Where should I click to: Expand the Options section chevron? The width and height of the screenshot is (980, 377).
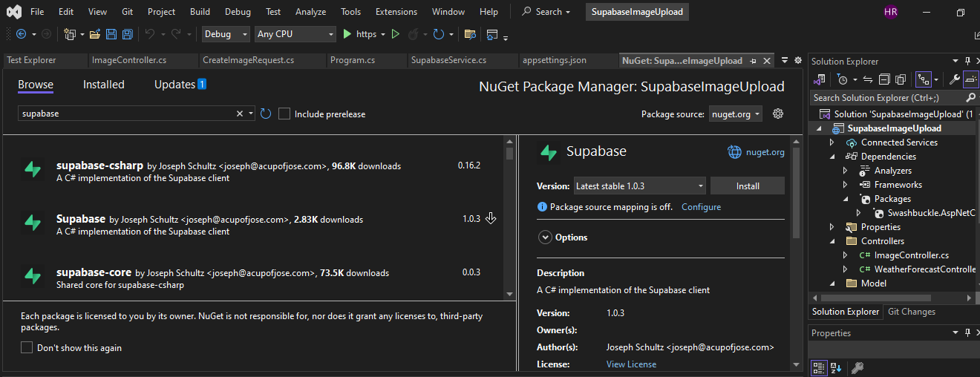[544, 237]
